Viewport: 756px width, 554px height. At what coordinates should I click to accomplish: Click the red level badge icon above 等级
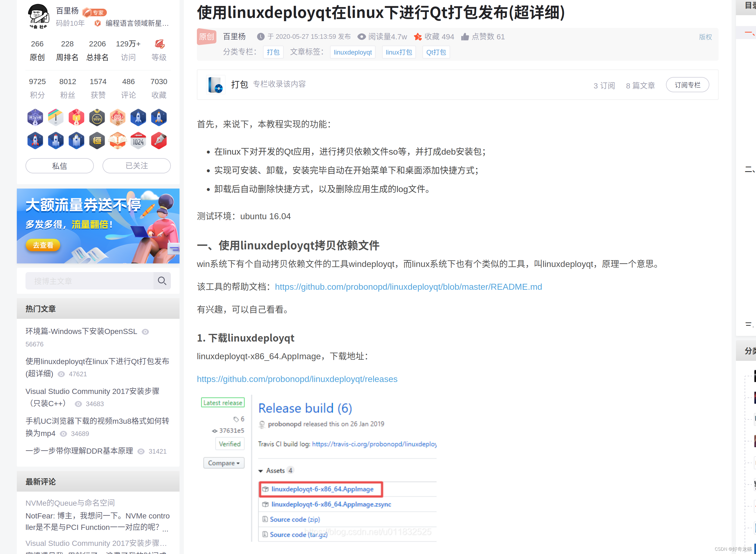click(x=159, y=44)
